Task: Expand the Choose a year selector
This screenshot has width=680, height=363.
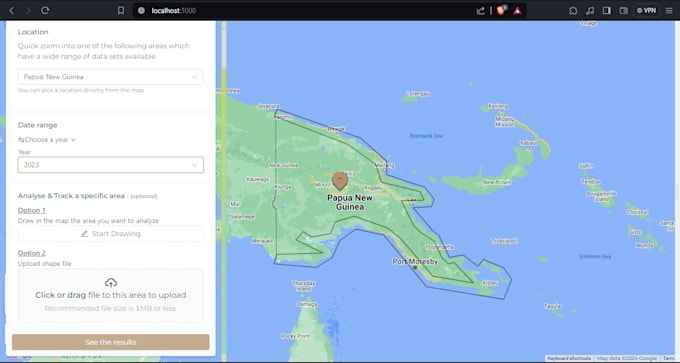Action: pos(47,140)
